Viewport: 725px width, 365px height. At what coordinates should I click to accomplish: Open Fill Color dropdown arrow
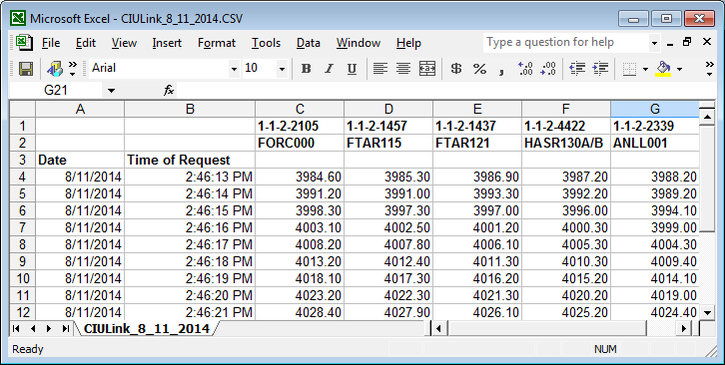pyautogui.click(x=679, y=69)
